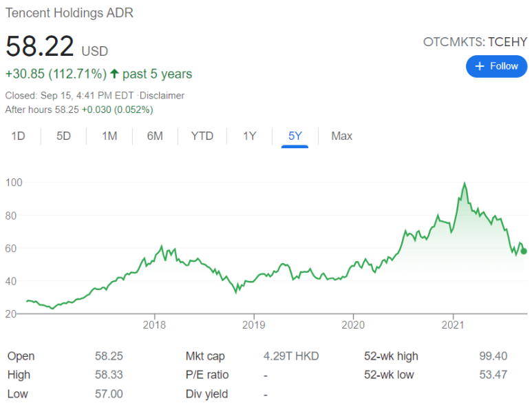This screenshot has height=403, width=532.
Task: Click the chart peak near 100 in 2021
Action: pos(465,184)
